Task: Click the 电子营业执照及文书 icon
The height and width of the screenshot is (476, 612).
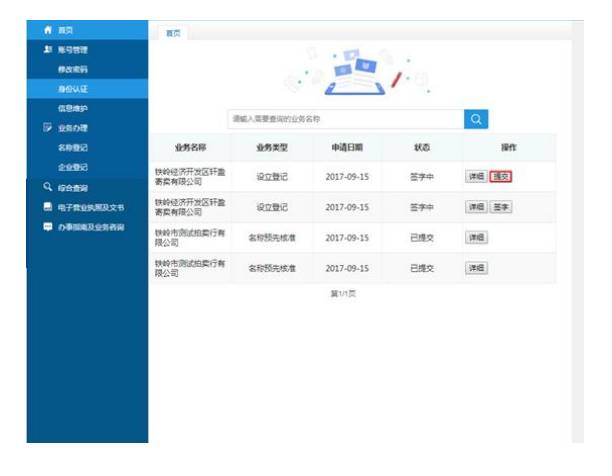Action: tap(48, 207)
